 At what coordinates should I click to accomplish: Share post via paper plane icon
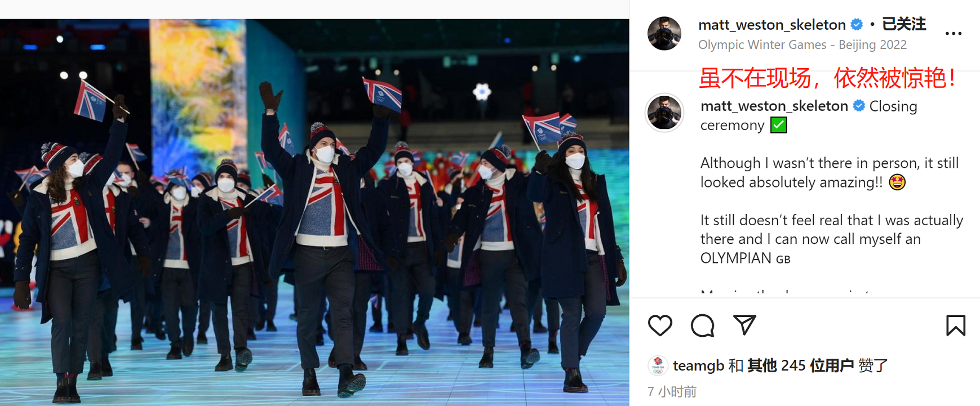[744, 325]
